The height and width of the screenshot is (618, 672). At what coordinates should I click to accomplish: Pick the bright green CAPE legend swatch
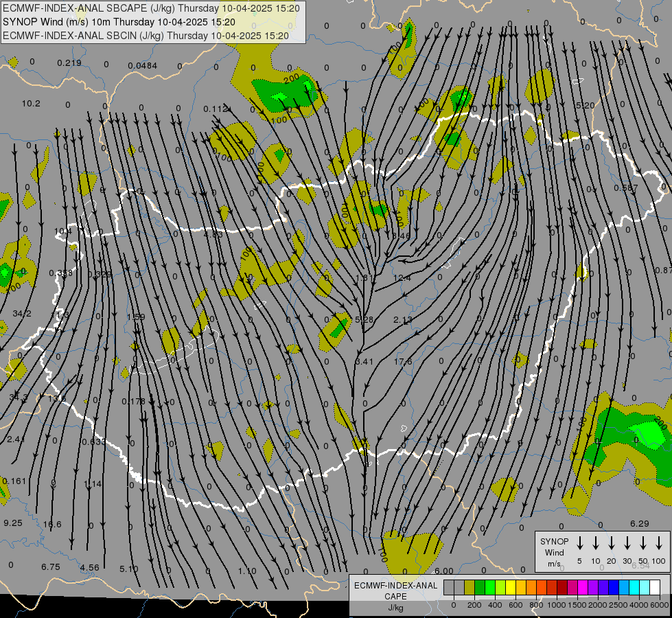(490, 587)
